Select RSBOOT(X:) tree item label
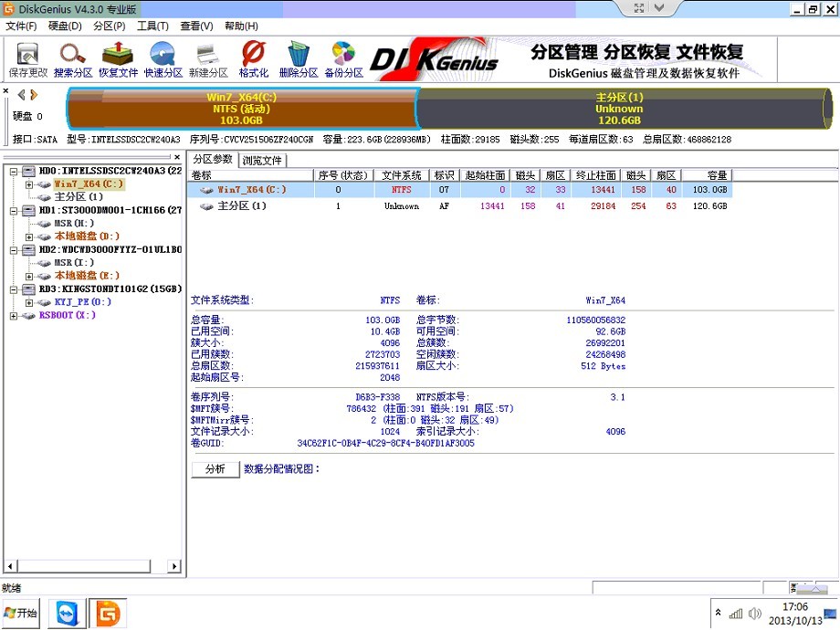The image size is (840, 630). click(68, 315)
